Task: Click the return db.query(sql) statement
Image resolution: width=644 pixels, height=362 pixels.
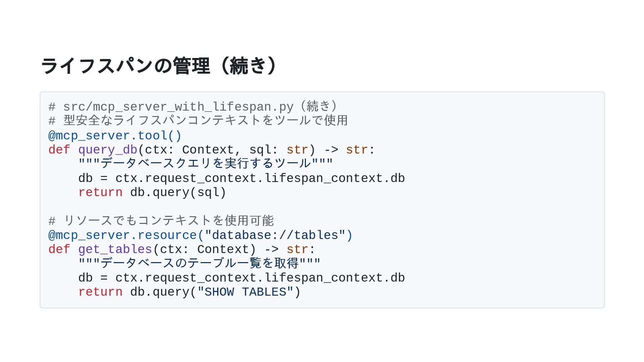Action: coord(152,192)
